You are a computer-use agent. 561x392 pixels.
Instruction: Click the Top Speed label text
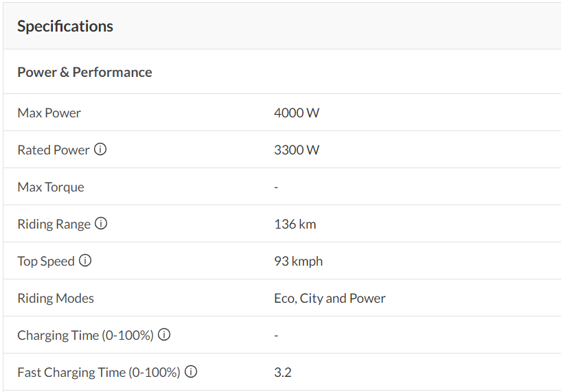[x=46, y=261]
